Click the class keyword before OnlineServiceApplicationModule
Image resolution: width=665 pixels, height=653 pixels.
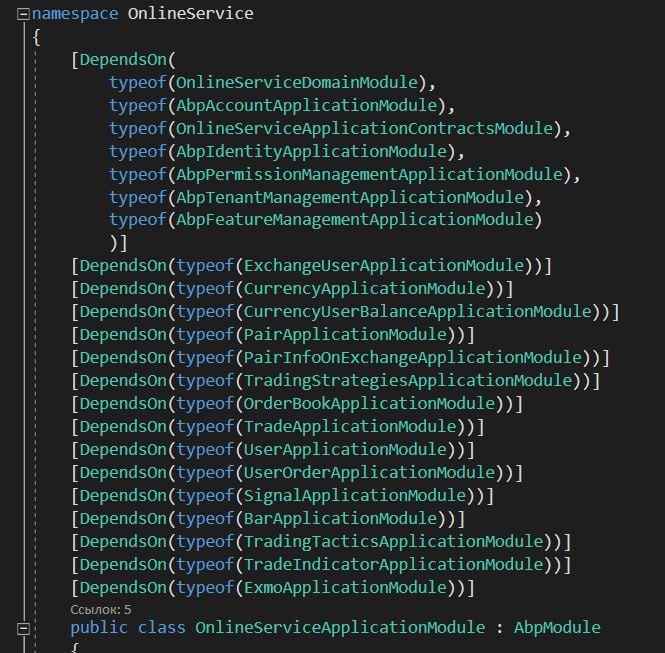click(x=162, y=628)
